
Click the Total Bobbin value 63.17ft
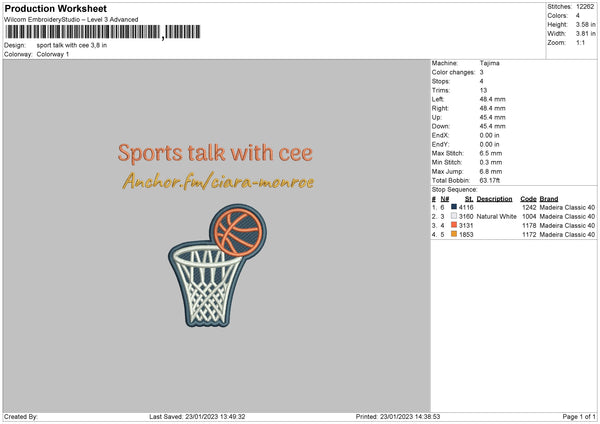click(489, 180)
